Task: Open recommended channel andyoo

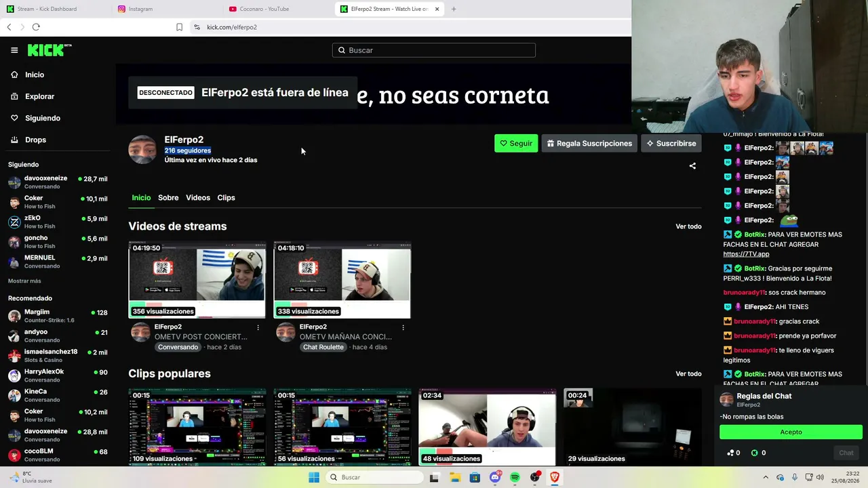Action: click(58, 335)
